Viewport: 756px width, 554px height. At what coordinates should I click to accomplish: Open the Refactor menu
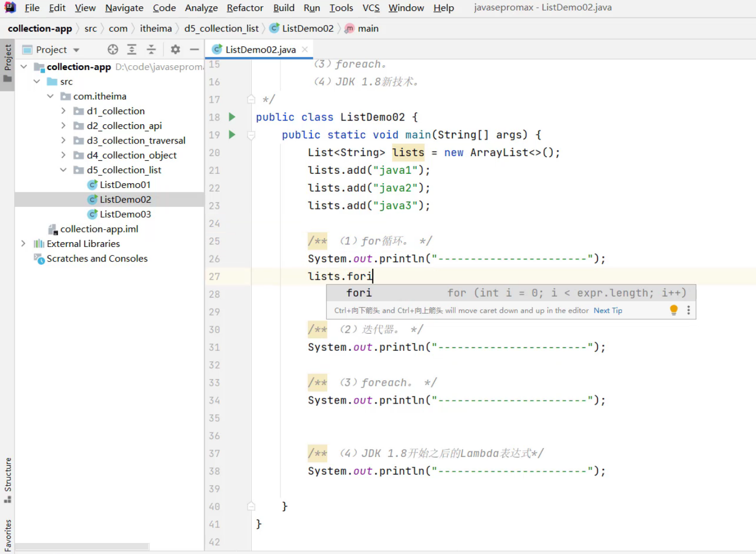point(245,8)
